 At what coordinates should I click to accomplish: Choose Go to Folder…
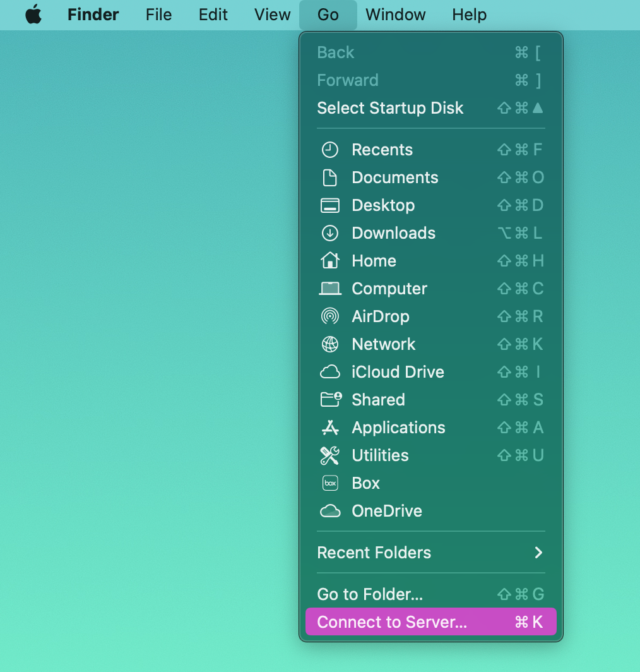click(x=431, y=594)
